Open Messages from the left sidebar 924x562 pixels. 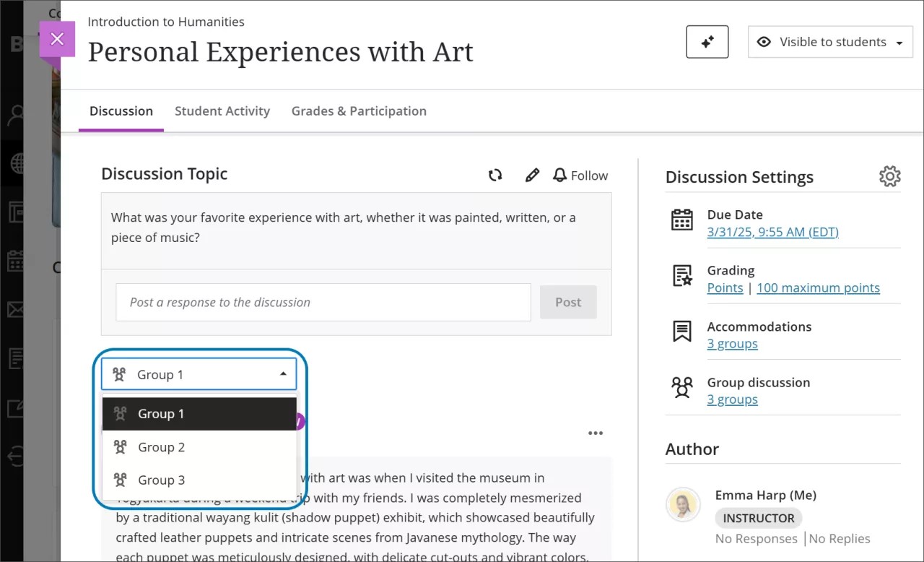[14, 309]
